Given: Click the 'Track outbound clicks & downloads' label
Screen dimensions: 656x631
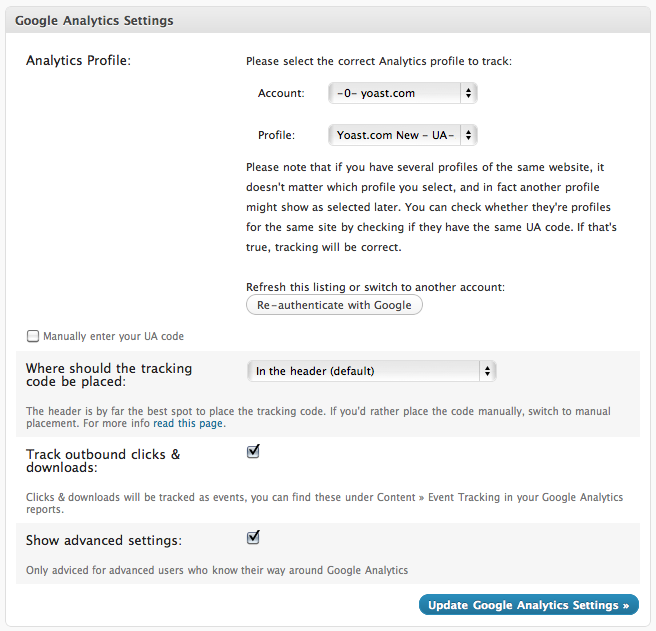Looking at the screenshot, I should click(x=103, y=460).
